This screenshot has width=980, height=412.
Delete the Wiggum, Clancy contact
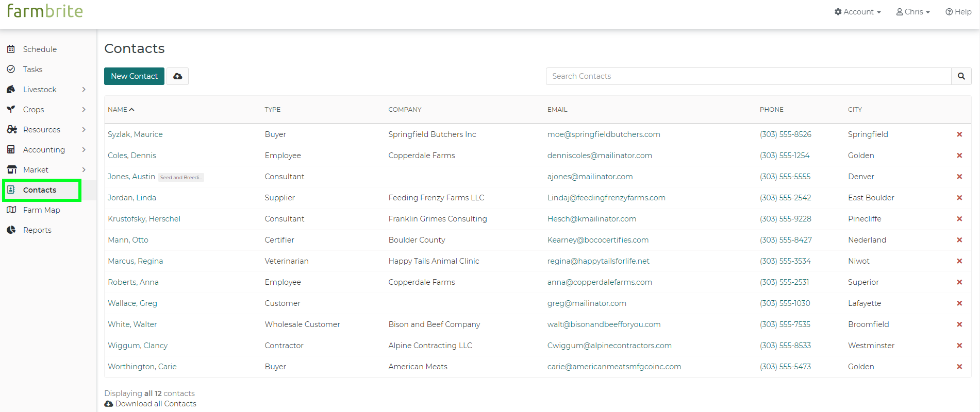tap(959, 346)
